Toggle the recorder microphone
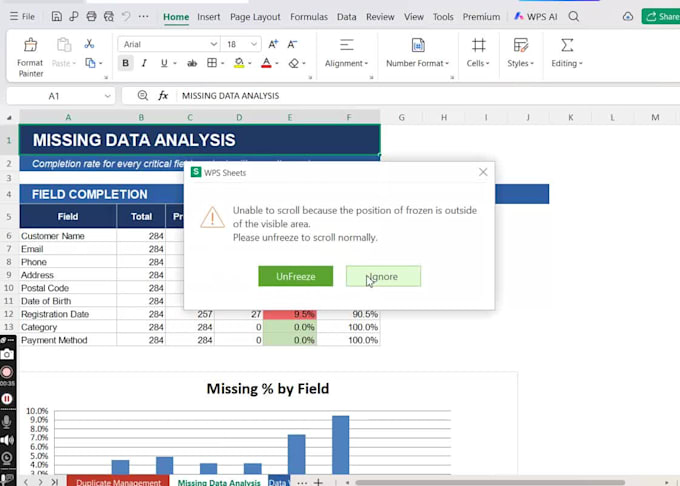The width and height of the screenshot is (680, 486). [x=7, y=421]
